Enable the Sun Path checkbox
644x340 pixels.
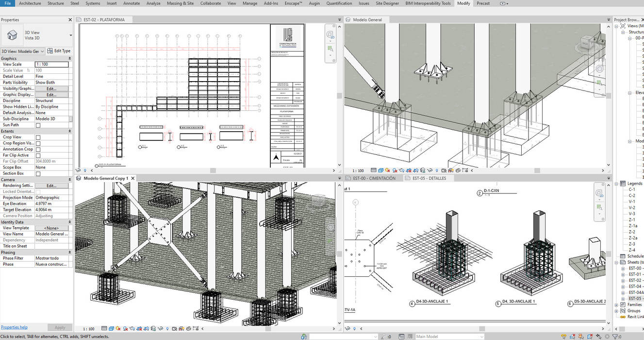[x=38, y=125]
